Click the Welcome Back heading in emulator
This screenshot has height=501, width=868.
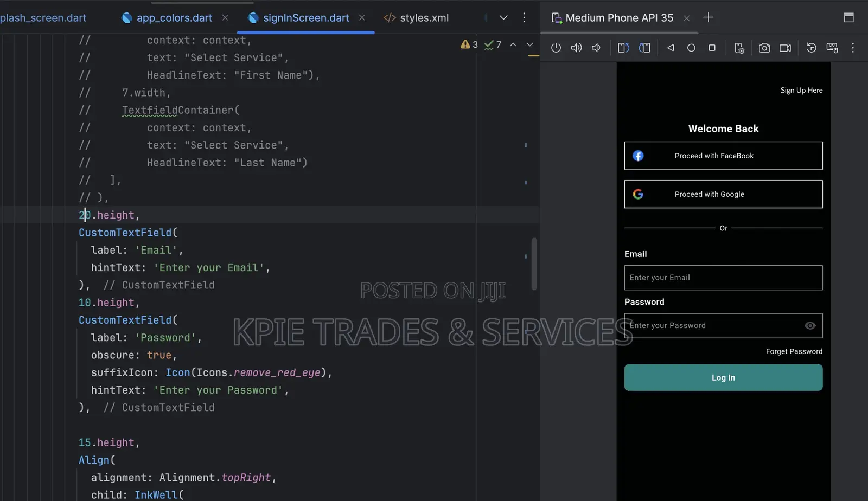(723, 129)
